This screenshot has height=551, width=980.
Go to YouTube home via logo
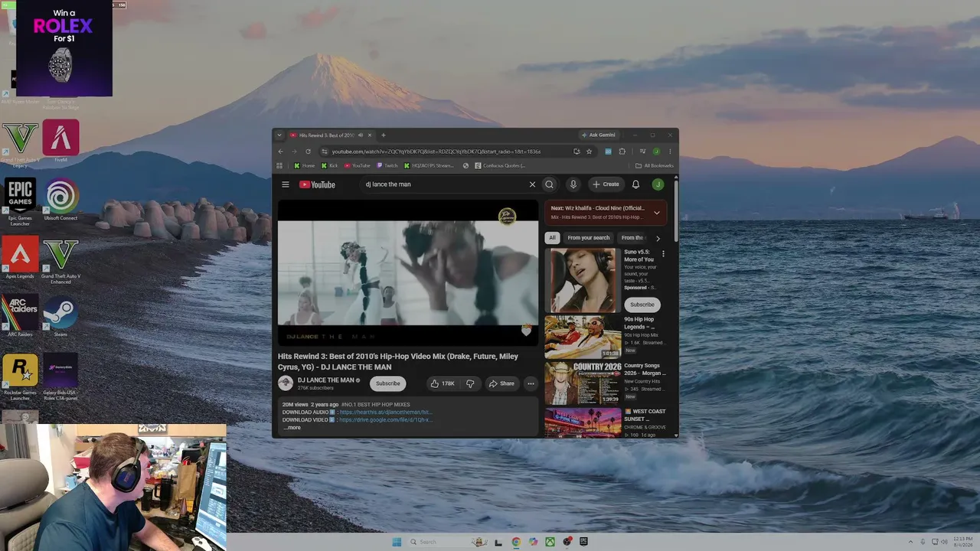[x=317, y=184]
